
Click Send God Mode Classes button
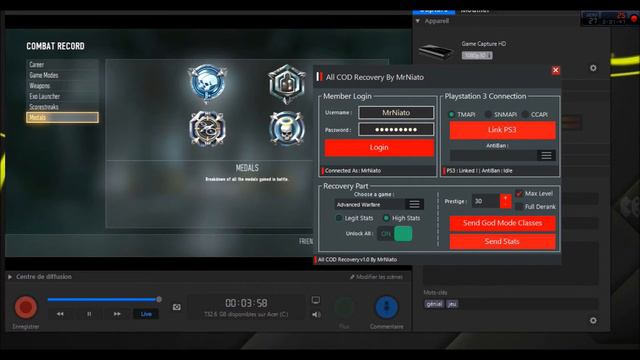(502, 223)
